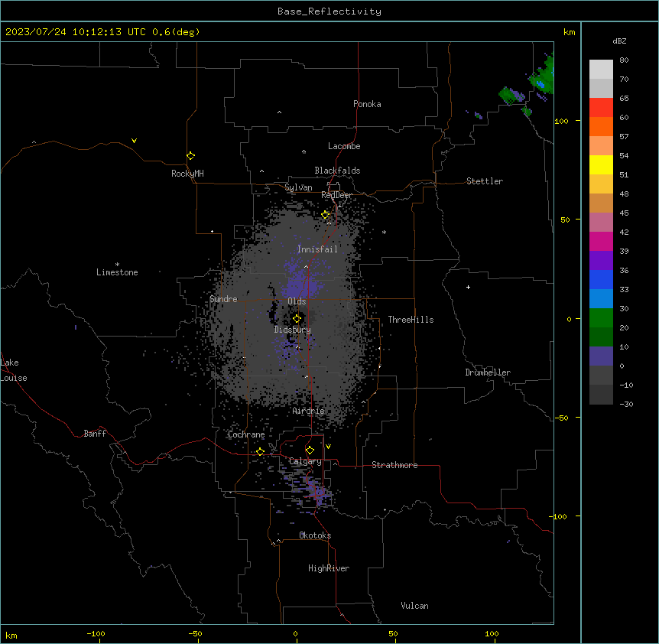The height and width of the screenshot is (644, 659).
Task: Click the Base_Reflectivity title
Action: click(329, 11)
